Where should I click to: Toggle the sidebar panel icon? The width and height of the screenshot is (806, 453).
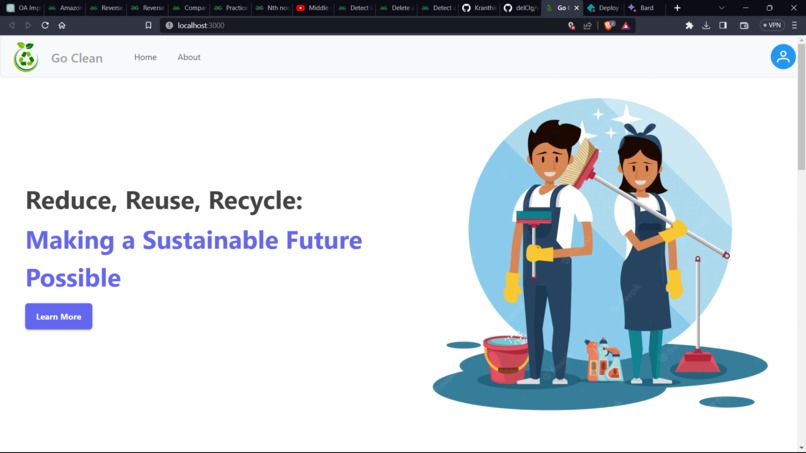click(723, 25)
